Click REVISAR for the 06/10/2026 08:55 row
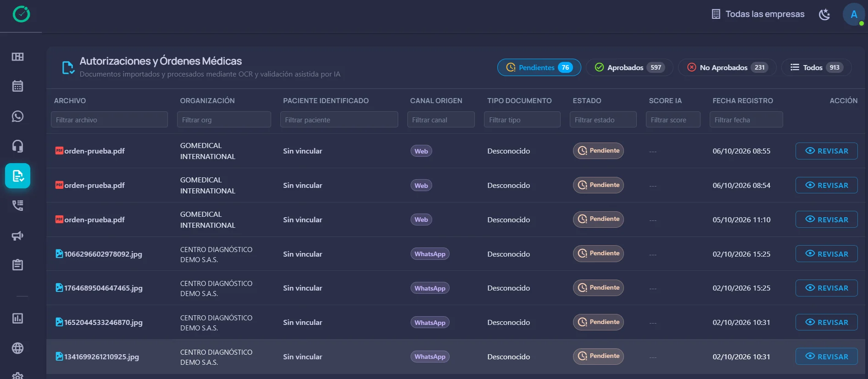The width and height of the screenshot is (868, 379). (x=827, y=151)
